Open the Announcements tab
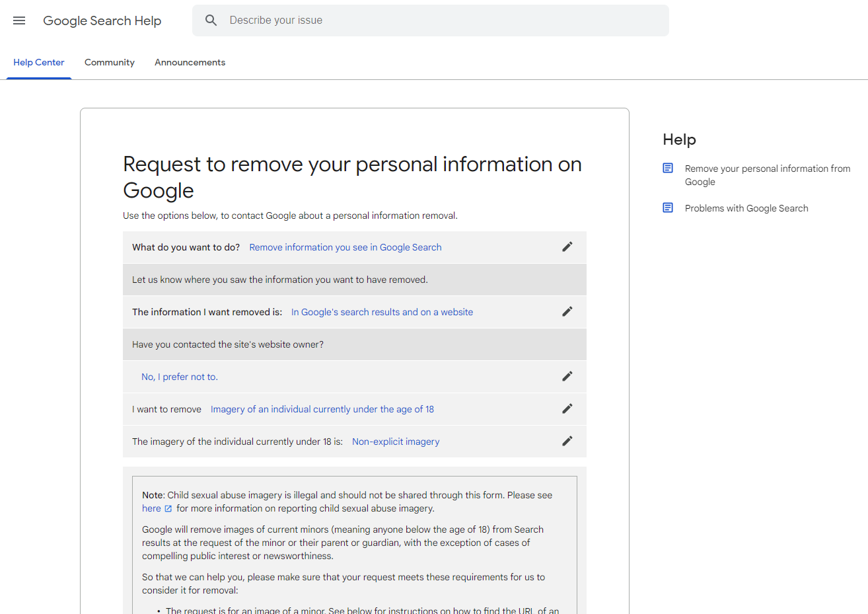The width and height of the screenshot is (868, 614). 190,63
